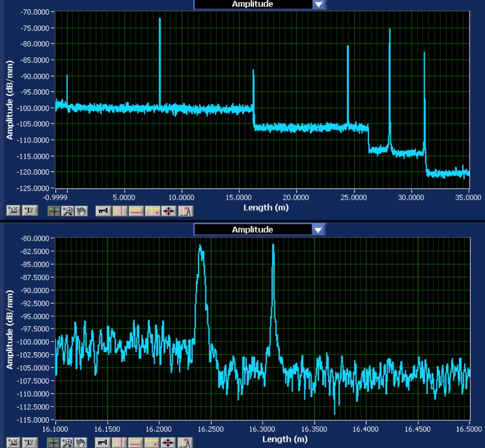Click the -0.9999 x-axis minimum value
The height and width of the screenshot is (448, 485).
pos(55,197)
